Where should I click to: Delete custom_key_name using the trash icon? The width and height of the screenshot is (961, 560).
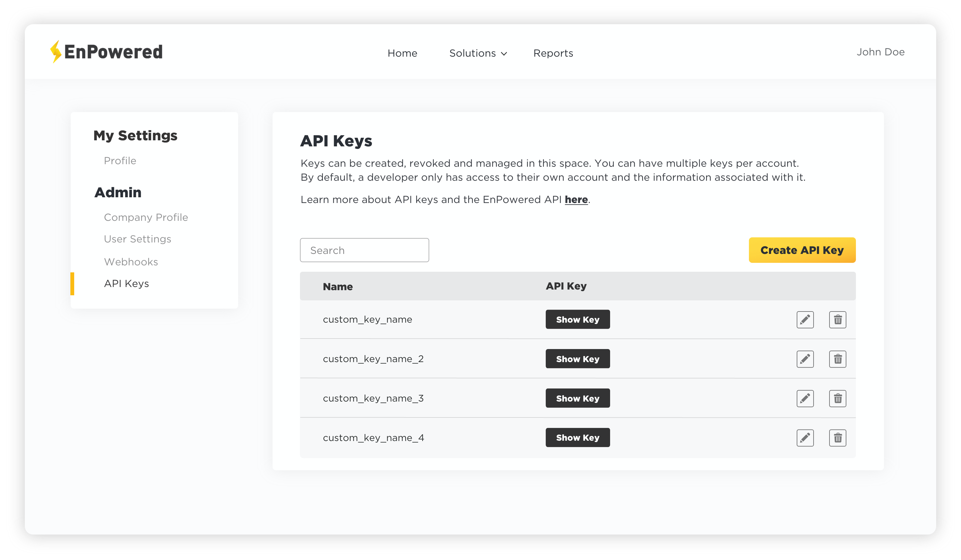[x=837, y=320]
